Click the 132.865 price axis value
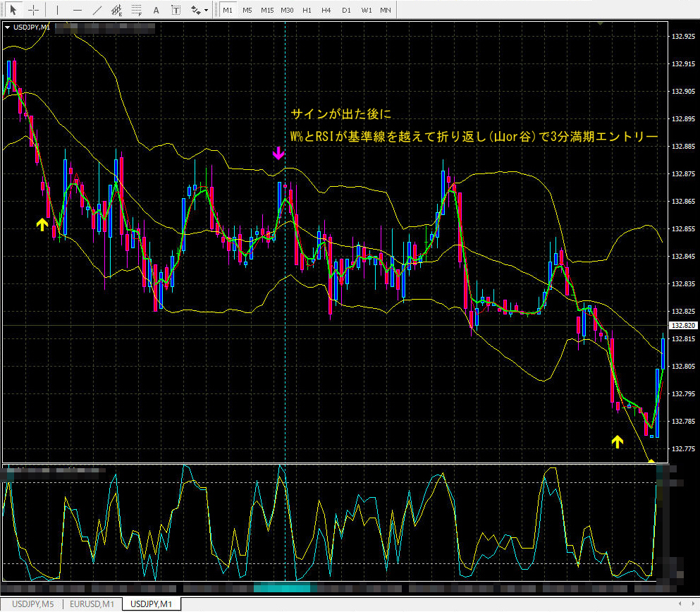Image resolution: width=700 pixels, height=612 pixels. tap(684, 202)
